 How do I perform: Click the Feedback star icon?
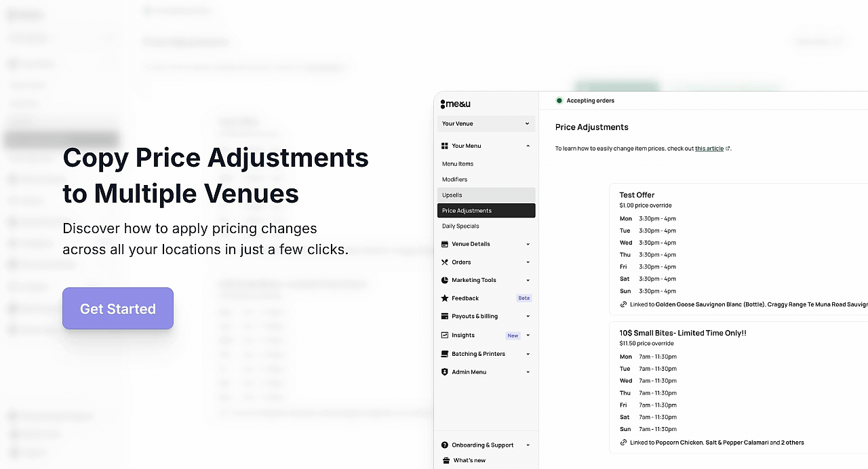tap(445, 298)
